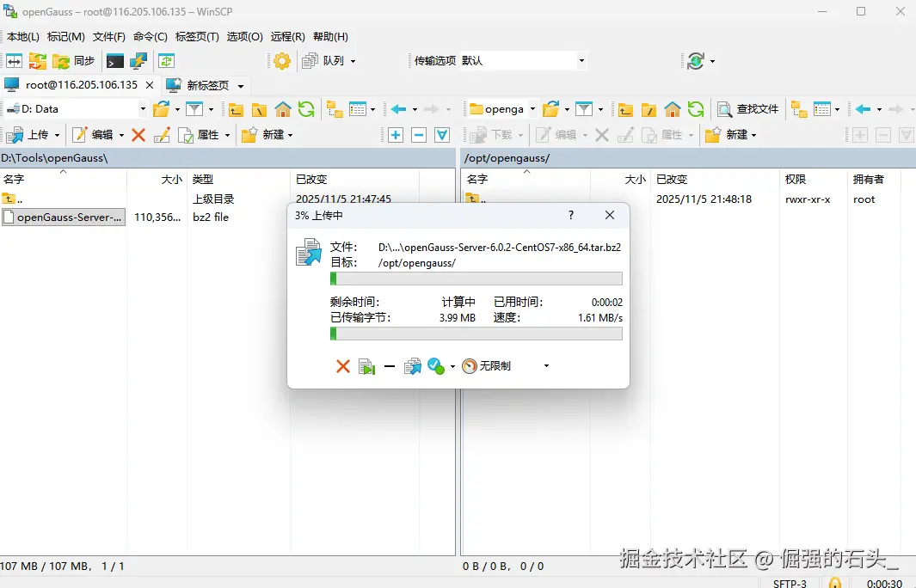Viewport: 916px width, 588px height.
Task: Click the local 属性 properties button
Action: pos(200,135)
